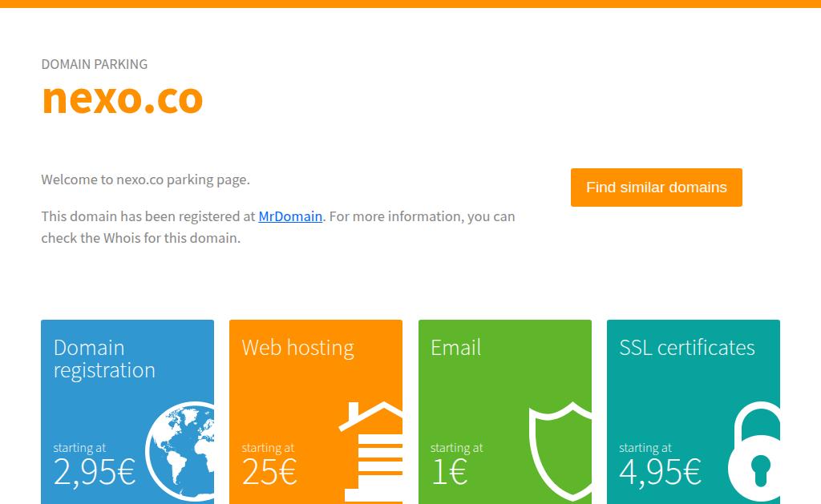
Task: Click 'check the Whois for this domain.' text
Action: [141, 238]
